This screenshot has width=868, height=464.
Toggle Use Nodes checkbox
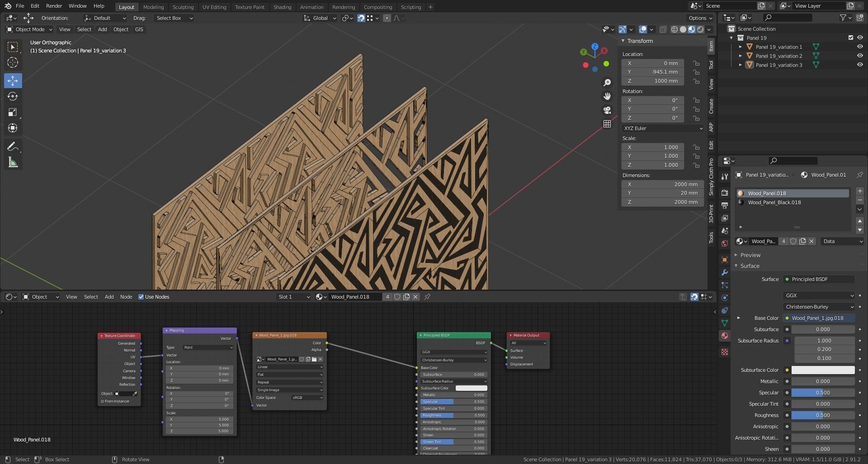[x=141, y=297]
